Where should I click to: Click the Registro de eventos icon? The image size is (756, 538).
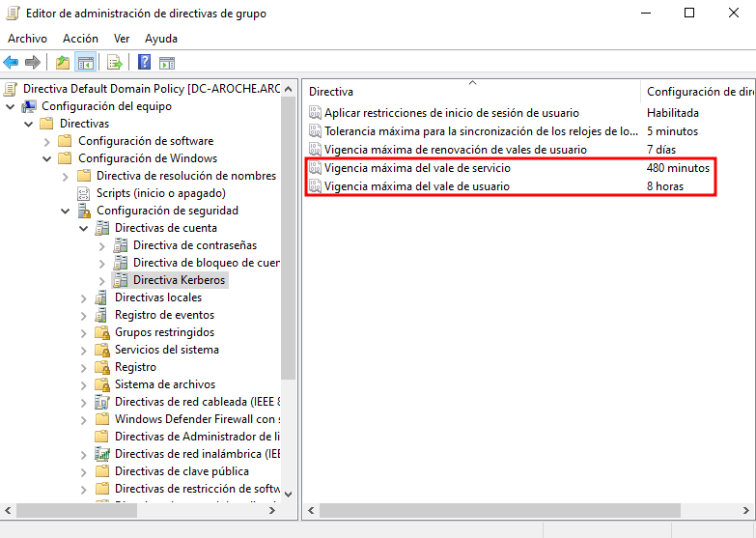[101, 315]
